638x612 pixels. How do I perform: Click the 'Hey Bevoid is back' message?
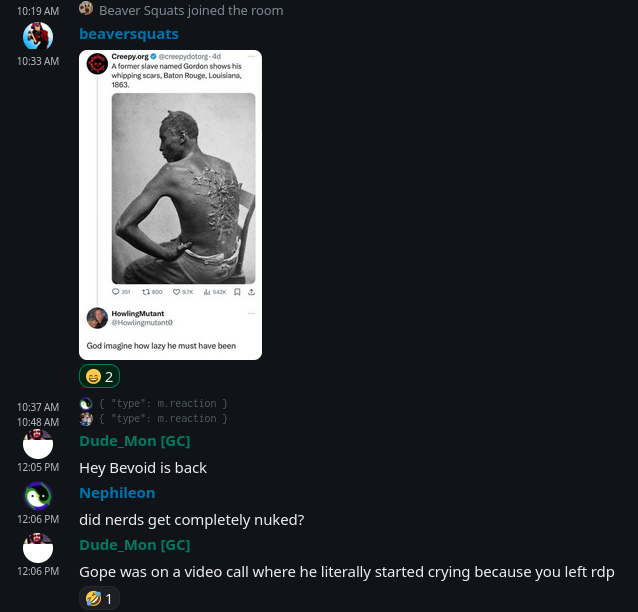(143, 468)
